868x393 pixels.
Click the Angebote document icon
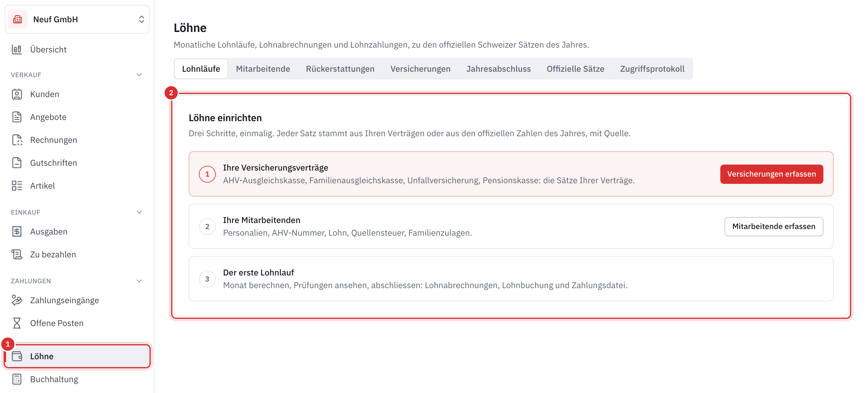coord(17,117)
